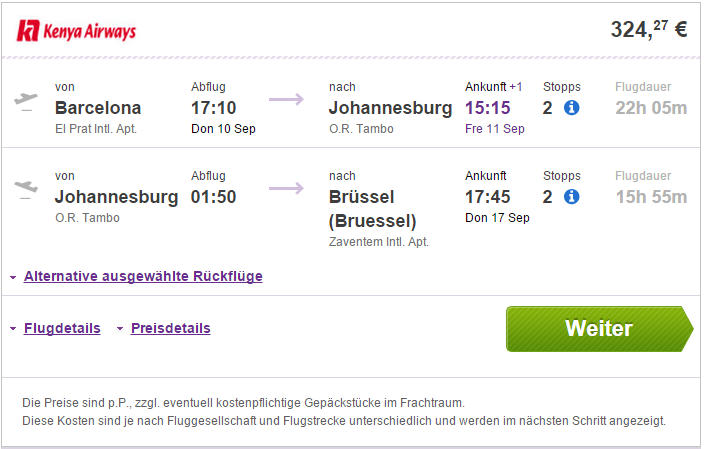Select the 15:15 arrival time
708x449 pixels.
coord(488,108)
